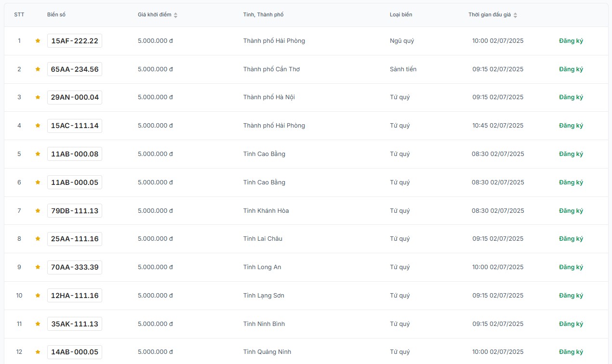Register for plate 14AB-000.05
This screenshot has width=612, height=364.
(x=571, y=352)
